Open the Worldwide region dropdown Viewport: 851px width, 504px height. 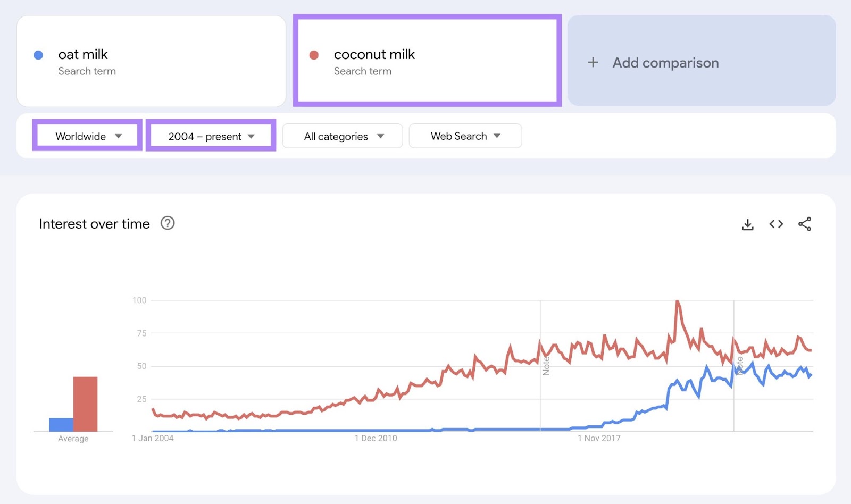click(x=87, y=136)
